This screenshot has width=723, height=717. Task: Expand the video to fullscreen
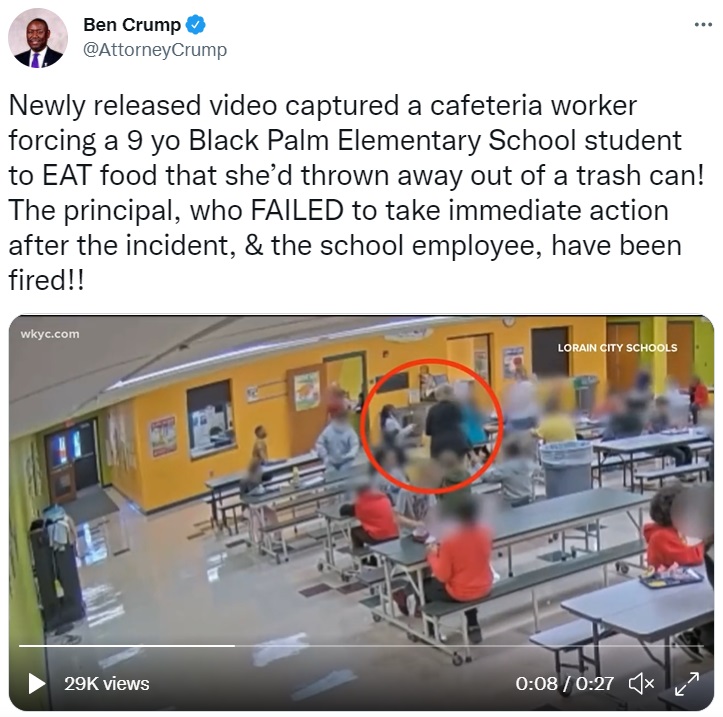pyautogui.click(x=687, y=683)
